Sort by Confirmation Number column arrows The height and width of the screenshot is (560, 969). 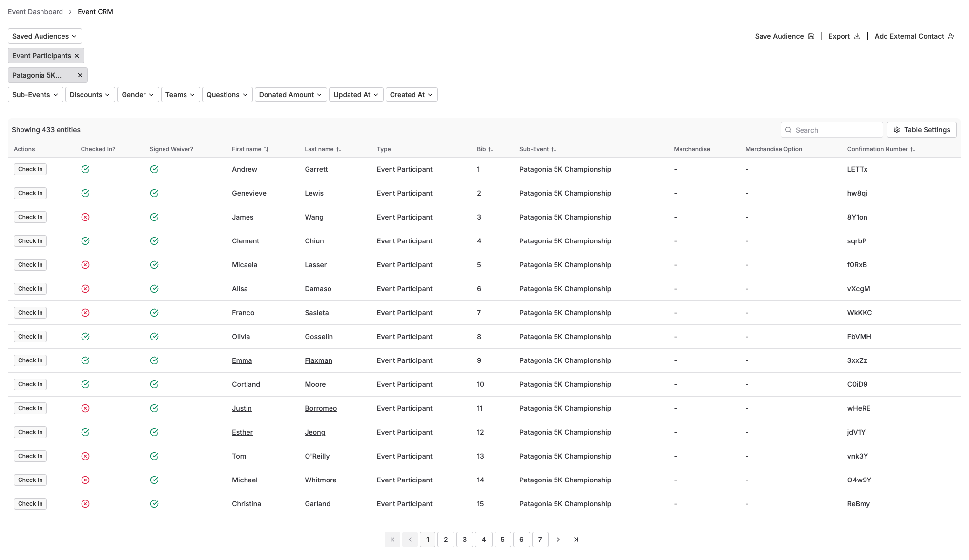click(913, 149)
